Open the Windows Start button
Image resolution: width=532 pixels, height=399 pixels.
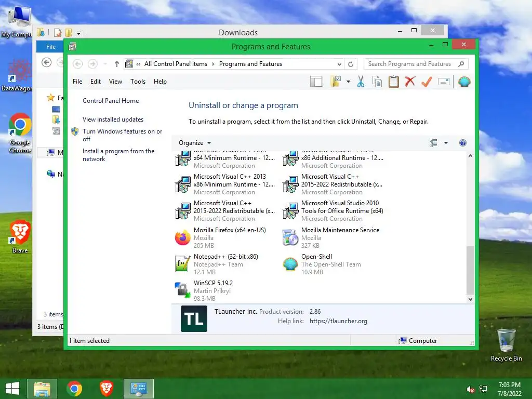[x=12, y=389]
